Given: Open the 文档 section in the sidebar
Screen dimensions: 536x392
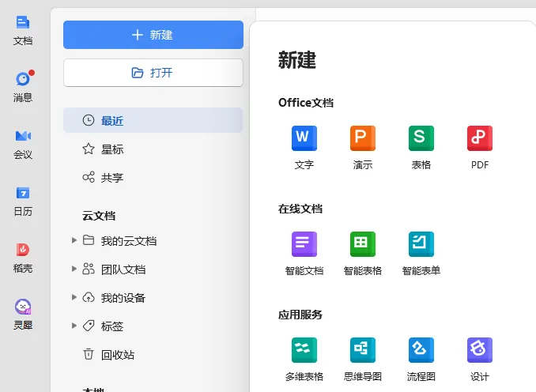Looking at the screenshot, I should pos(23,30).
